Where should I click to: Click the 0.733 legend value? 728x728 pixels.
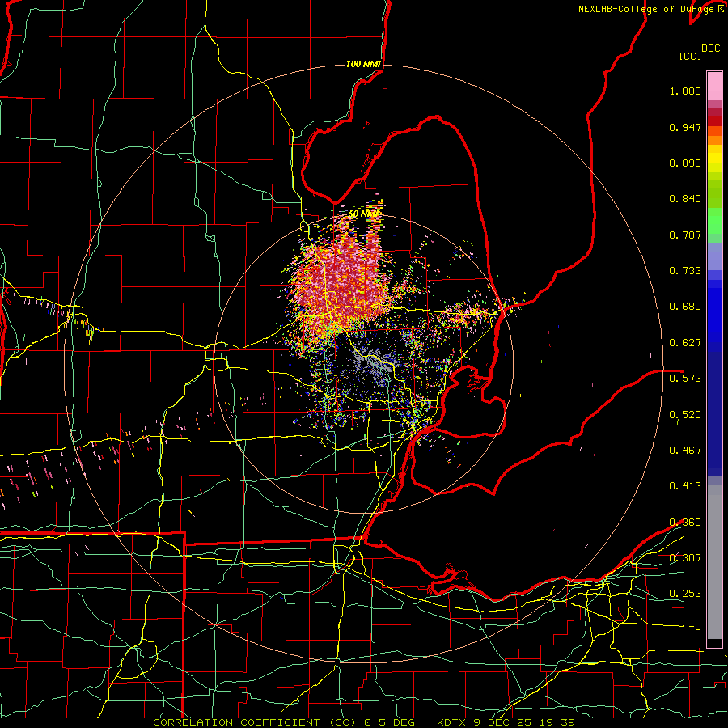click(685, 271)
